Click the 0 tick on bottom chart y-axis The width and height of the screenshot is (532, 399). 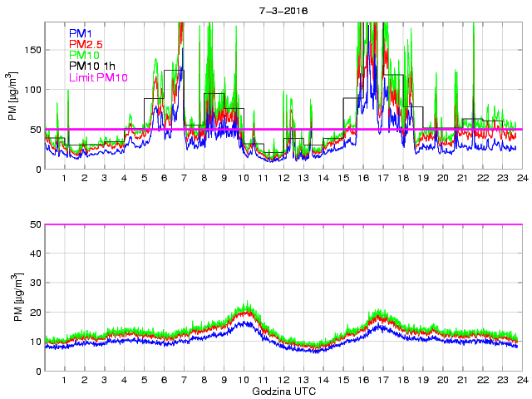37,371
